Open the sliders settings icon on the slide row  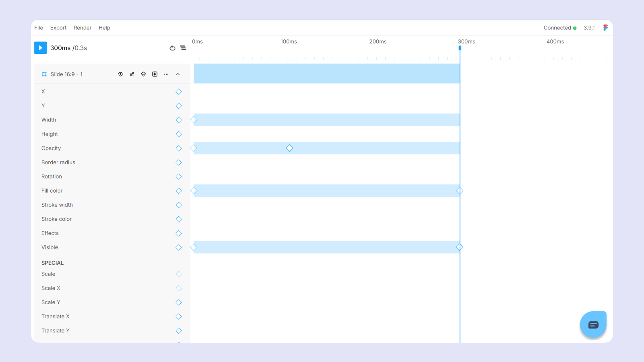tap(132, 74)
